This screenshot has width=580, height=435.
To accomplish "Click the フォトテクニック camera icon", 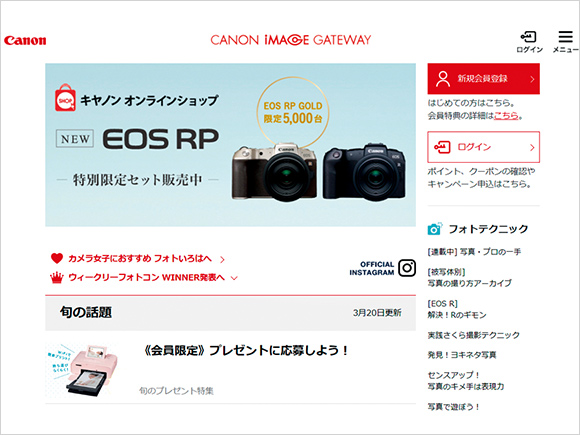I will [x=435, y=229].
